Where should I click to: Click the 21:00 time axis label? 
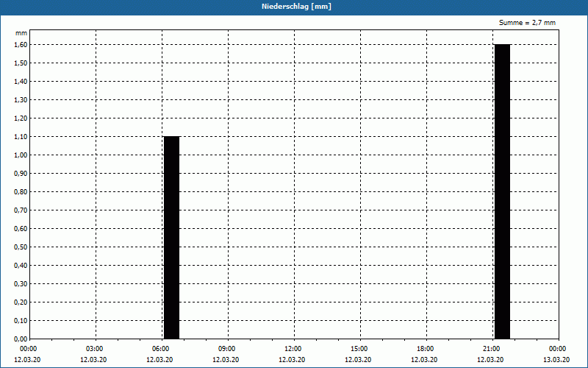[x=492, y=349]
